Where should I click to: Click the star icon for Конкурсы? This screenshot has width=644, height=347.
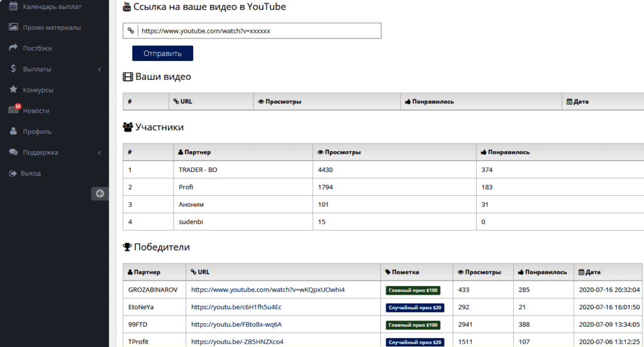(13, 89)
